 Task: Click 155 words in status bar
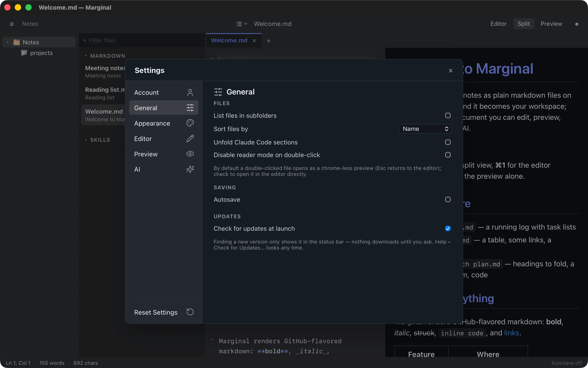52,363
